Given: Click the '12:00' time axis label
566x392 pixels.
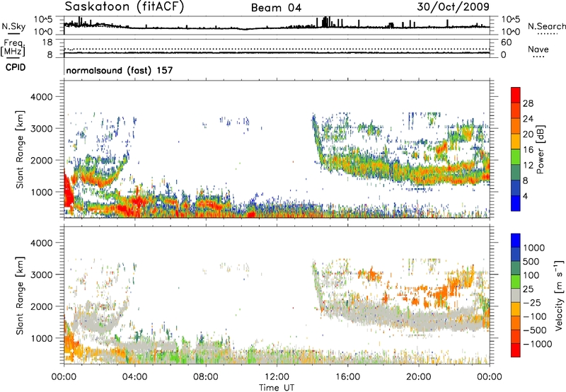Looking at the screenshot, I should pos(277,377).
